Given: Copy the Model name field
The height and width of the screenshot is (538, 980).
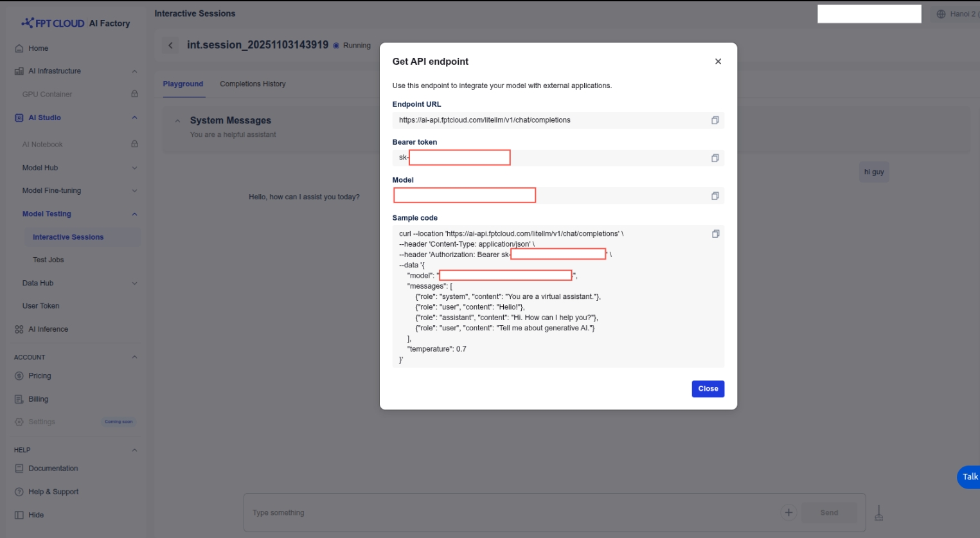Looking at the screenshot, I should 715,196.
